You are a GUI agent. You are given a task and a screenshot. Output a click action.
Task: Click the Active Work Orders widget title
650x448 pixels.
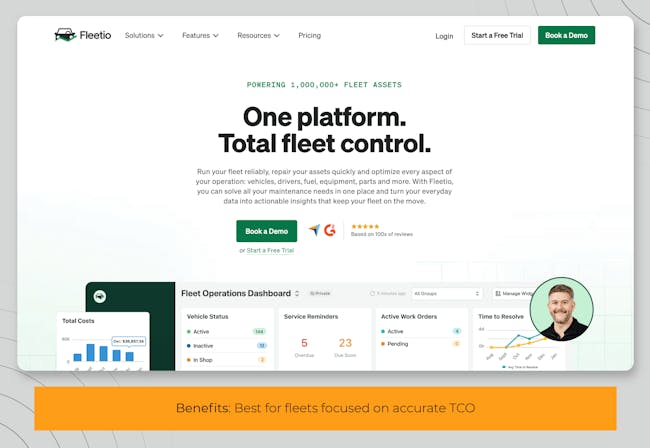[409, 317]
